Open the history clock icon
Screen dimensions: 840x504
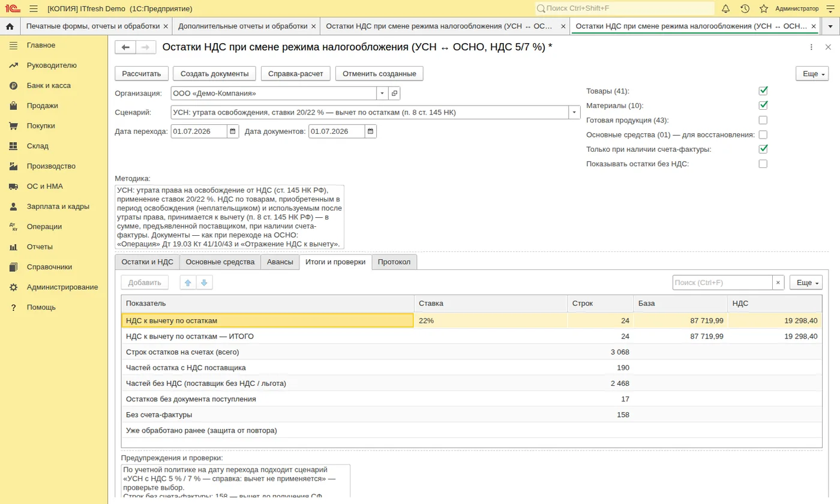745,8
